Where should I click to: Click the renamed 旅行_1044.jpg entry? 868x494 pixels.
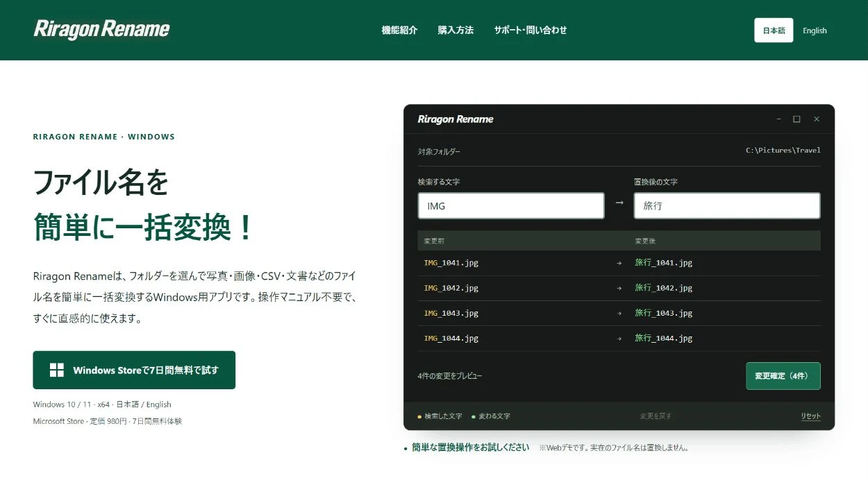point(664,338)
